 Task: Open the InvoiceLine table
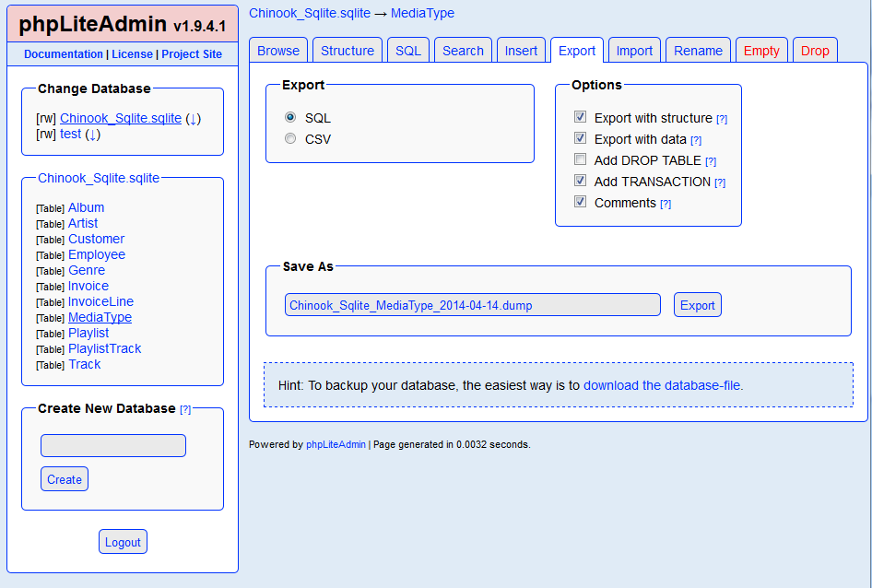point(100,301)
